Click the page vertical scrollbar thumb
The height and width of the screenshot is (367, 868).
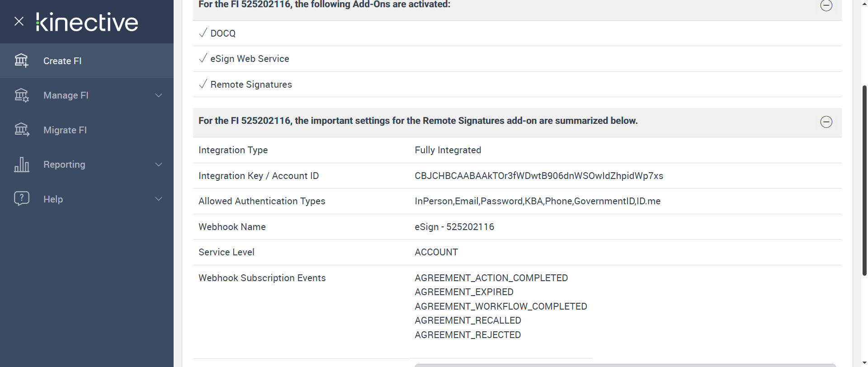tap(864, 181)
